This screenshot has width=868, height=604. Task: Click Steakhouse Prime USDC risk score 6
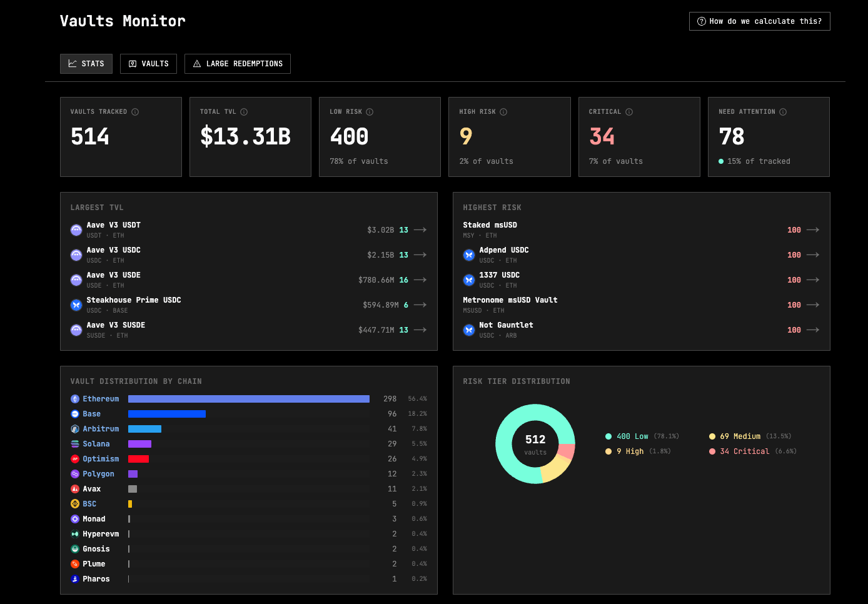click(406, 305)
